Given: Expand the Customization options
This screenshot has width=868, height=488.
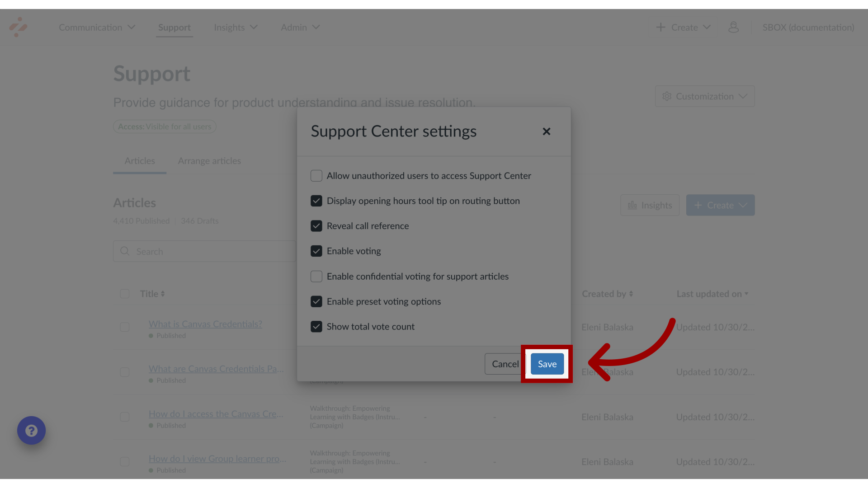Looking at the screenshot, I should tap(705, 96).
